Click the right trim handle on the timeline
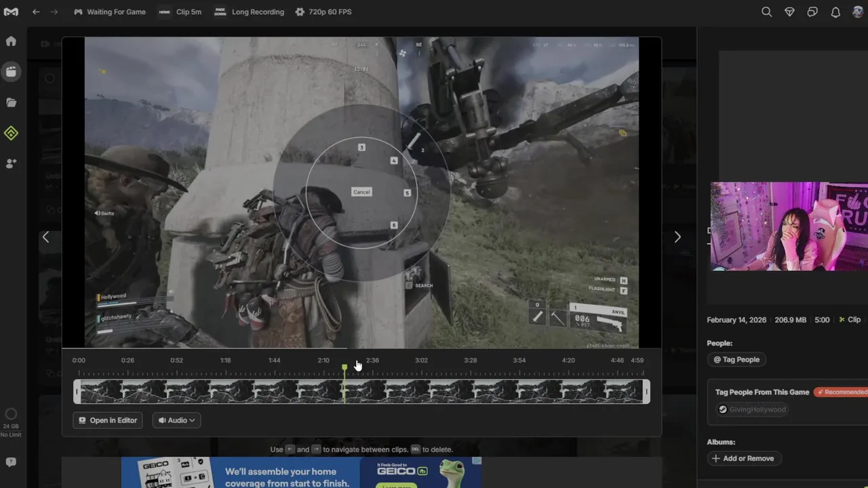Screen dimensions: 868x488 (646, 391)
